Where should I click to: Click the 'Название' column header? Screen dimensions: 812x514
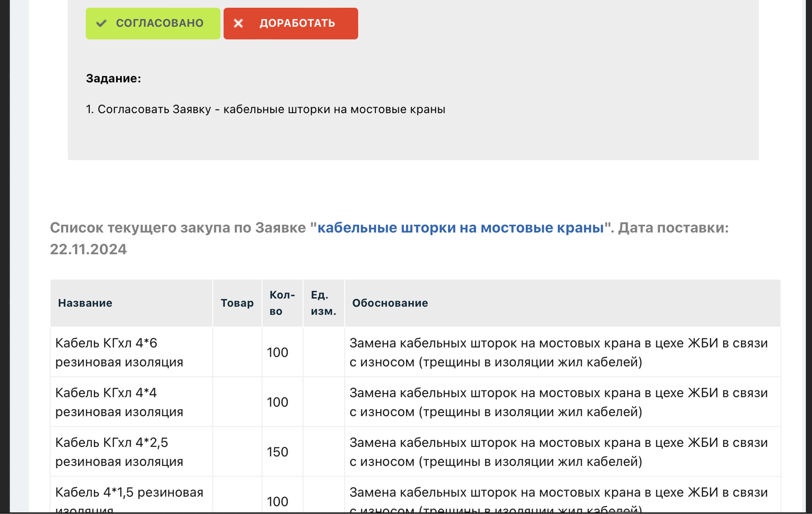point(85,303)
